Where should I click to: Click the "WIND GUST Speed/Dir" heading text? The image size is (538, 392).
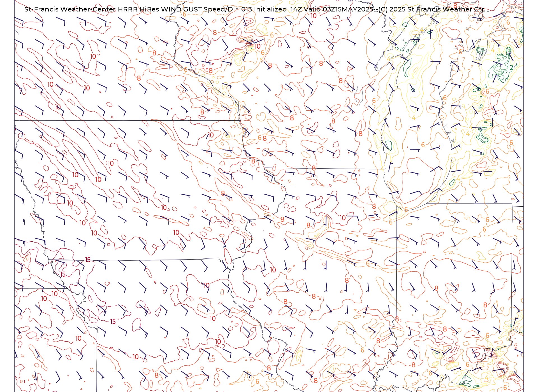click(x=199, y=9)
